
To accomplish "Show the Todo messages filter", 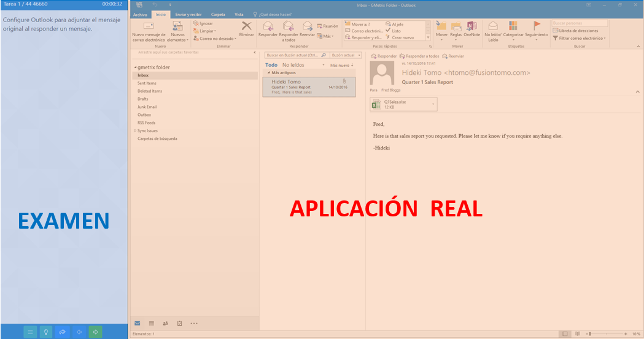I will tap(271, 65).
